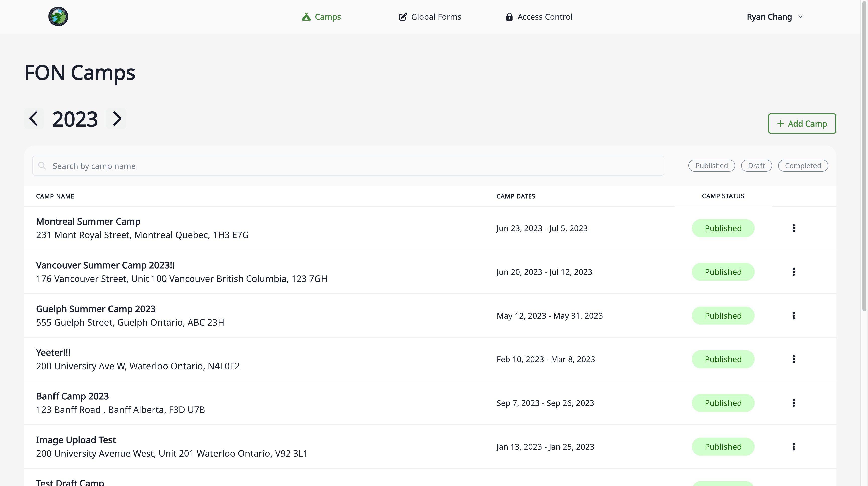Click dates Jun 23, 2023 - Jul 5, 2023
The height and width of the screenshot is (486, 868).
(542, 228)
